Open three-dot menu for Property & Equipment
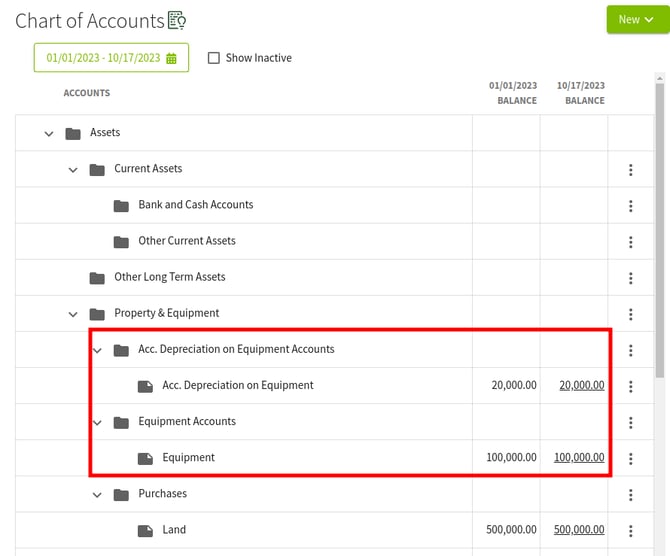Image resolution: width=670 pixels, height=556 pixels. (x=630, y=314)
